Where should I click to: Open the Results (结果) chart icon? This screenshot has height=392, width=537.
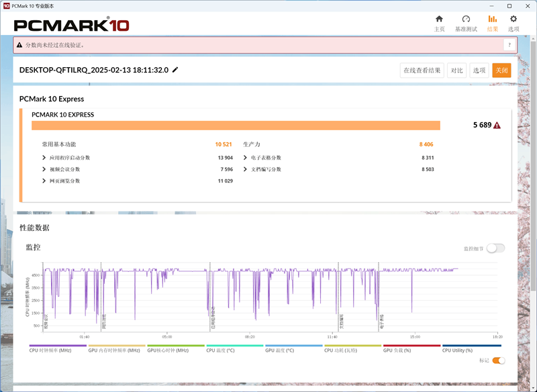click(492, 19)
